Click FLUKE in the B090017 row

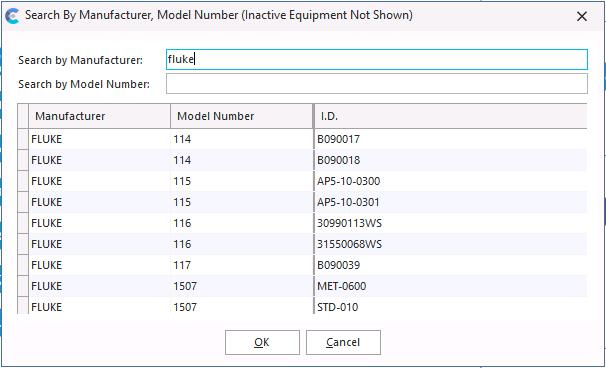(99, 139)
